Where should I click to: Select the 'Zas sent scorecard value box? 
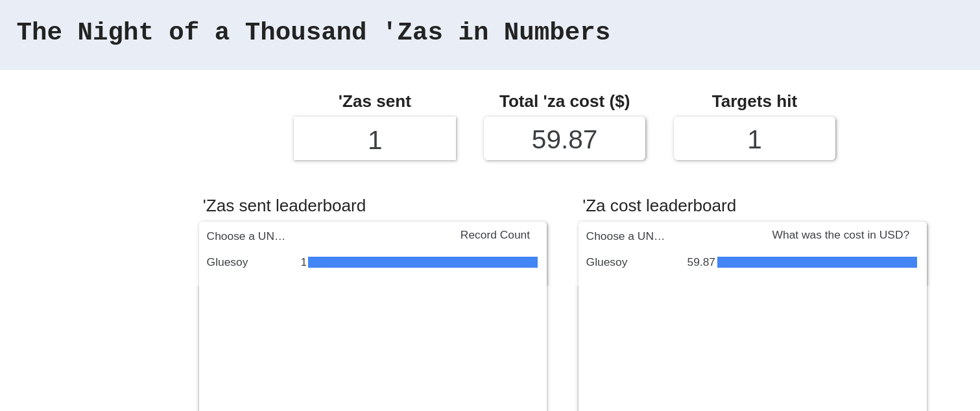coord(375,139)
